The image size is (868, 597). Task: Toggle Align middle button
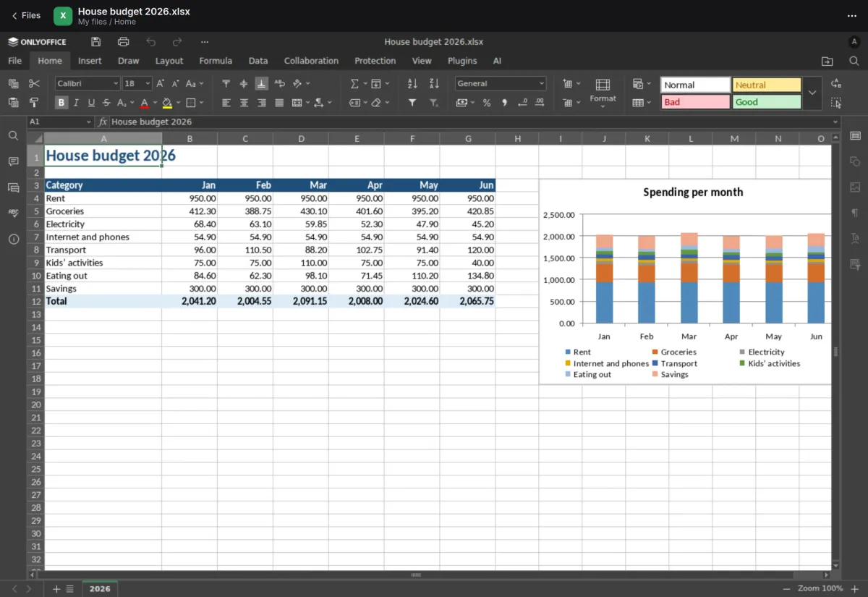[244, 84]
